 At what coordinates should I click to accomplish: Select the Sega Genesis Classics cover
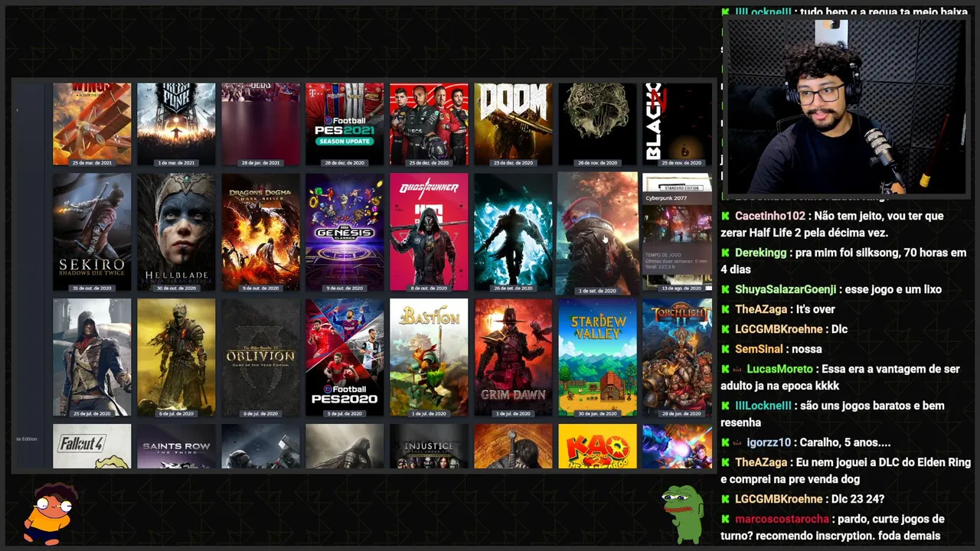click(345, 232)
